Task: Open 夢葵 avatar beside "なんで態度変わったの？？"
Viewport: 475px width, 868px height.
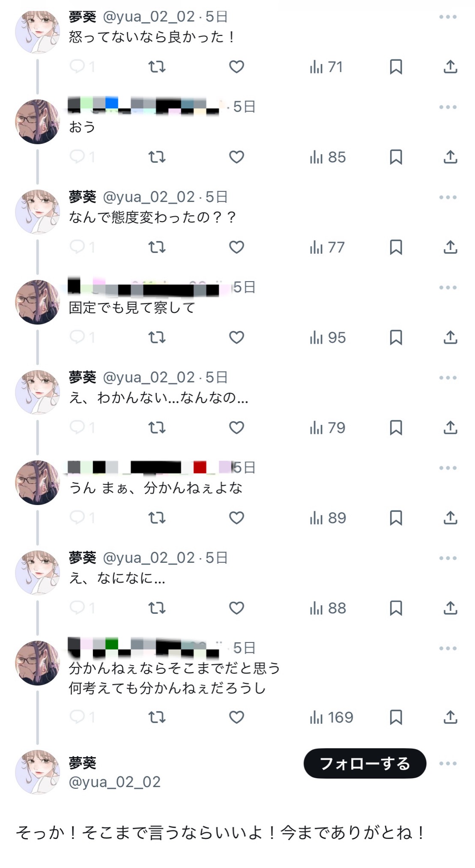Action: click(38, 212)
